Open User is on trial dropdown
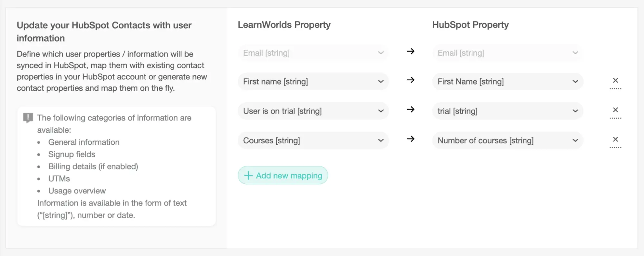 (x=313, y=111)
